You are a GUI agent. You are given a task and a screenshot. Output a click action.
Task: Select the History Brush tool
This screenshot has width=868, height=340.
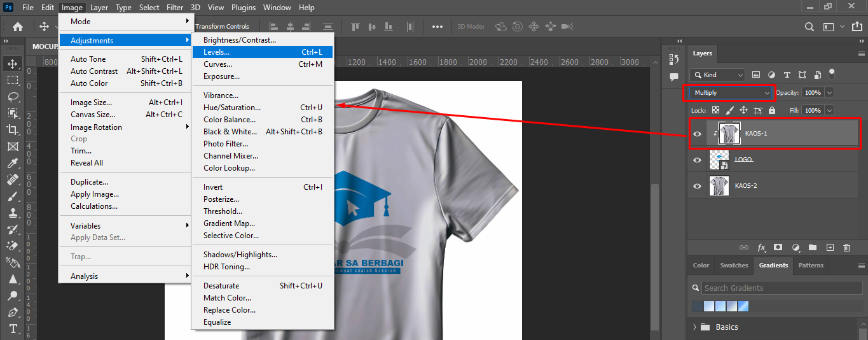click(13, 229)
